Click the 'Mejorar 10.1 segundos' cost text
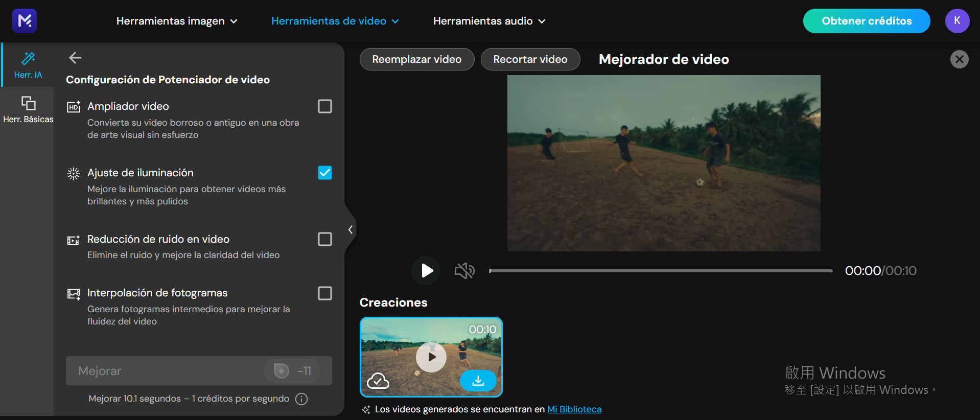Viewport: 980px width, 420px height. pos(189,399)
